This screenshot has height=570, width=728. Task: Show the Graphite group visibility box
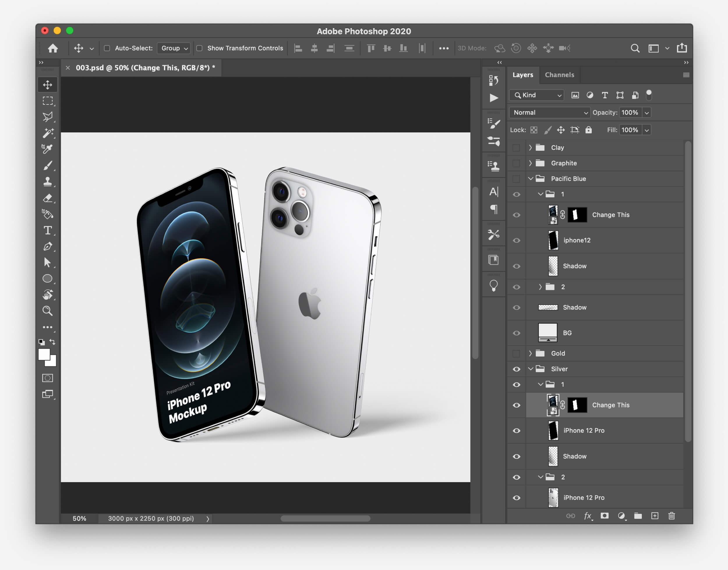pyautogui.click(x=516, y=163)
